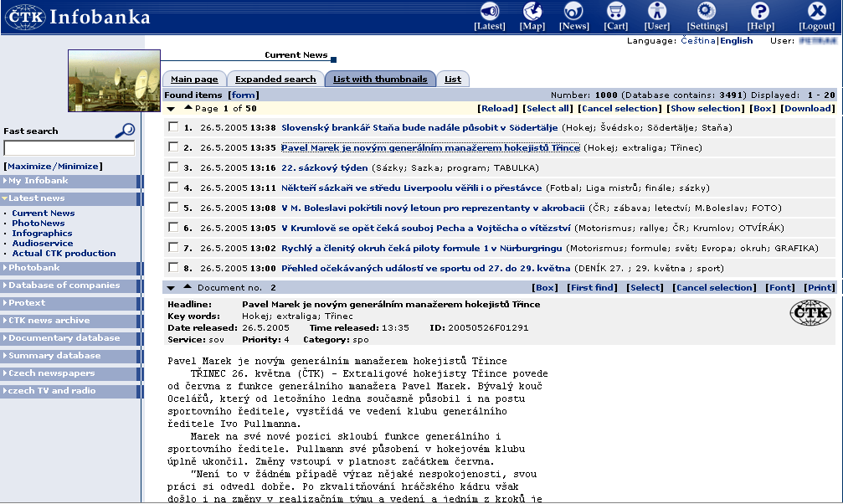Expand the Photobank sidebar section

33,268
